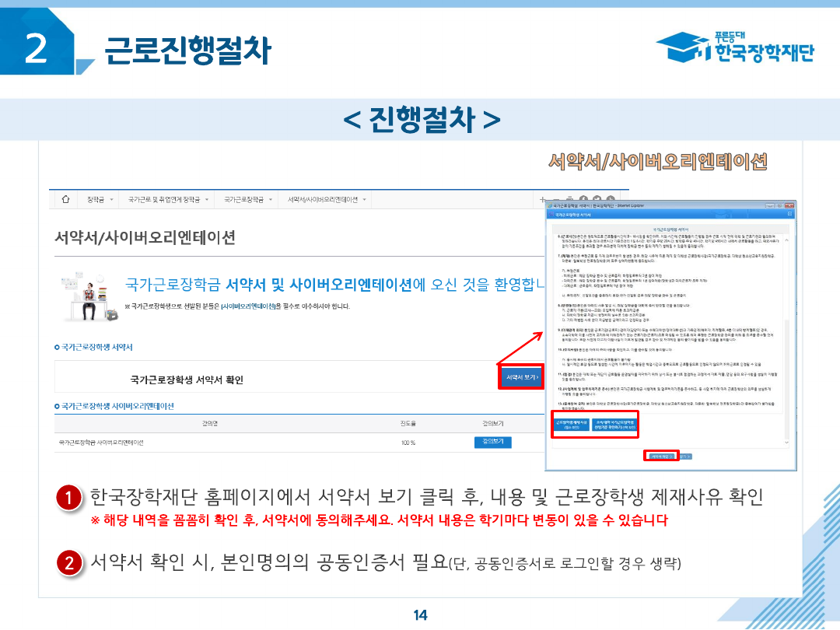Screen dimensions: 840x630
Task: Click the red number 2 step badge
Action: (x=69, y=563)
